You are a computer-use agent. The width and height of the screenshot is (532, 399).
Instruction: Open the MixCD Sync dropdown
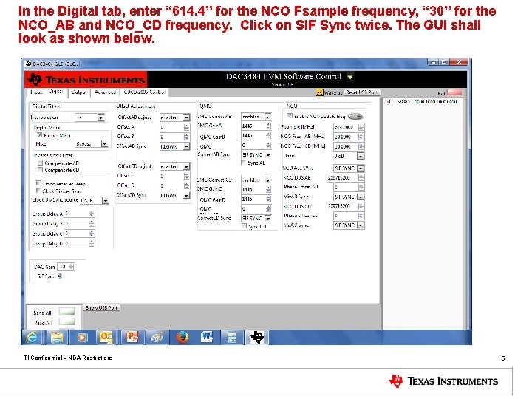click(x=361, y=225)
